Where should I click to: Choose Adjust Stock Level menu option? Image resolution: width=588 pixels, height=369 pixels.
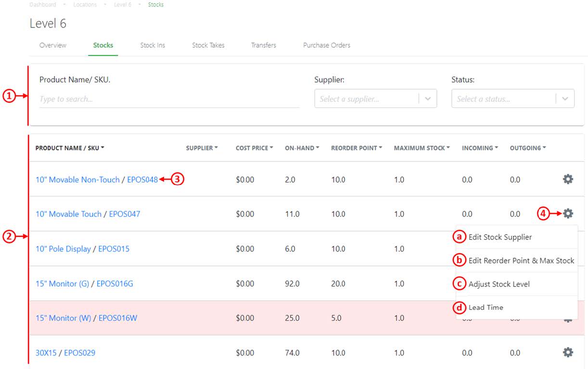click(499, 284)
